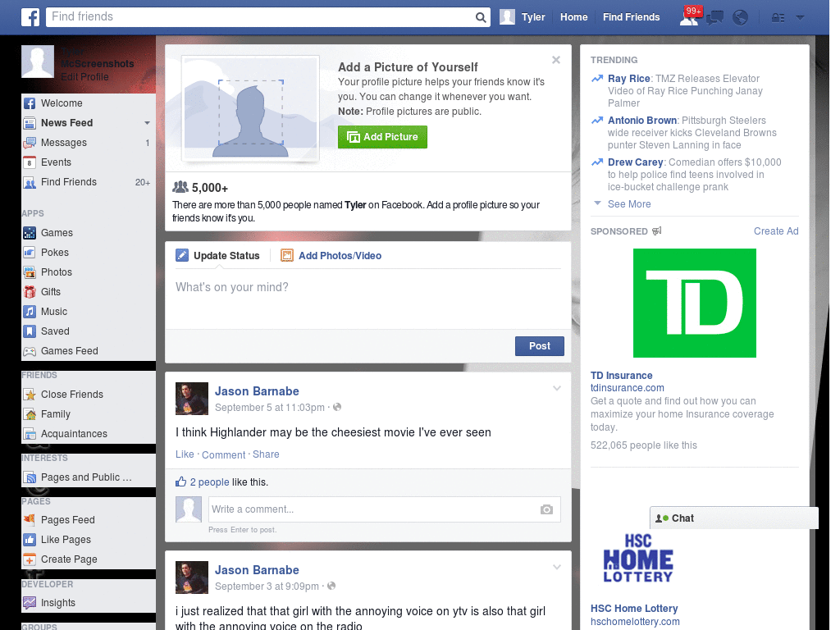Click Jason Barnabe avatar on September 3 post
This screenshot has width=840, height=630.
192,577
